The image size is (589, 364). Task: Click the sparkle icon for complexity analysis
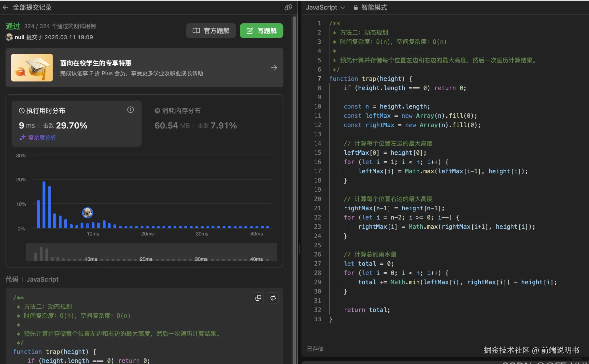pyautogui.click(x=22, y=137)
